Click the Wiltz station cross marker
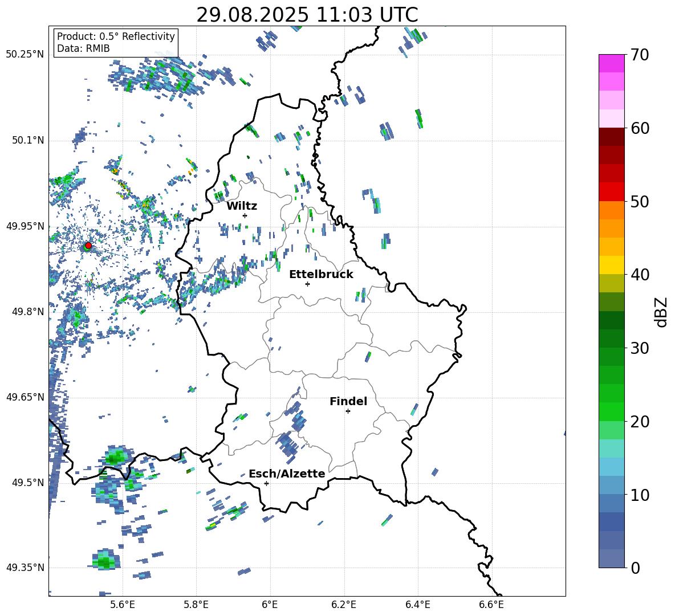 point(245,215)
